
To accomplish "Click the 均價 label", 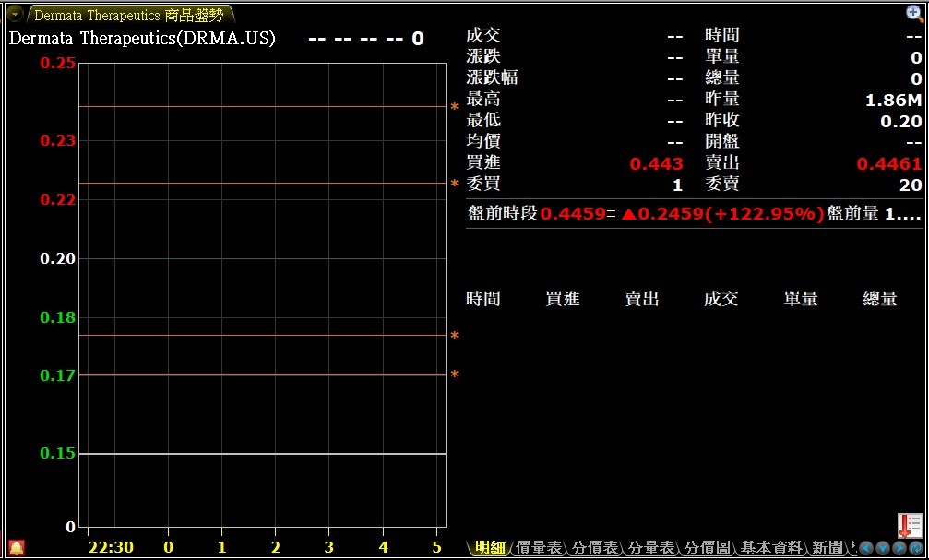I will [x=482, y=141].
